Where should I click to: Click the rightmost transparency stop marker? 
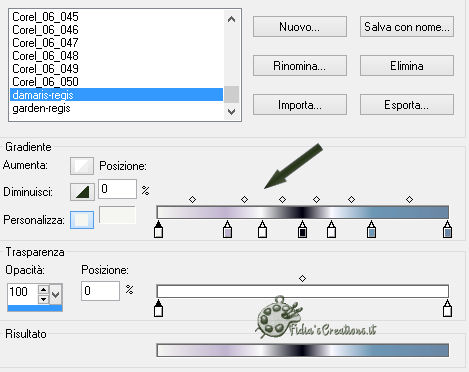447,308
